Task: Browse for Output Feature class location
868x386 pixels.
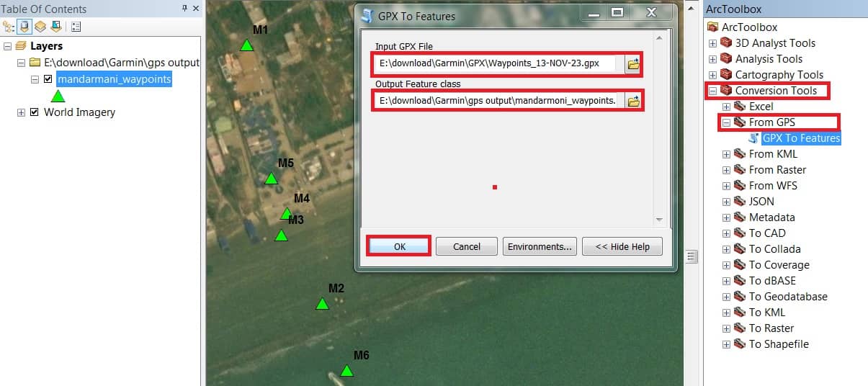Action: (633, 101)
